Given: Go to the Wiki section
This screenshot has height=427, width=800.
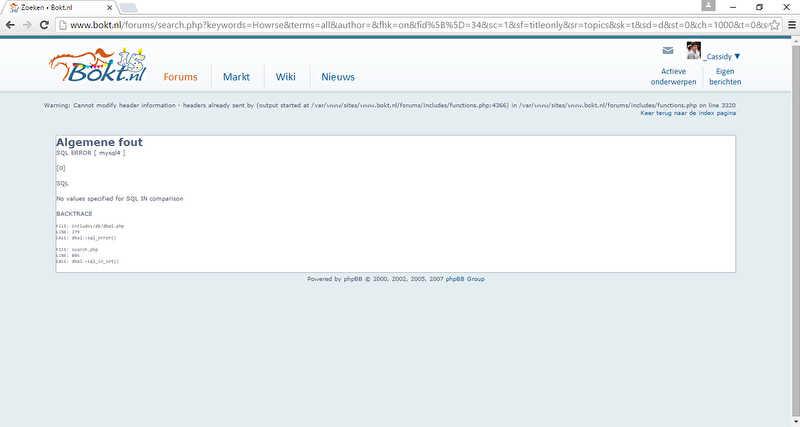Looking at the screenshot, I should pos(286,77).
